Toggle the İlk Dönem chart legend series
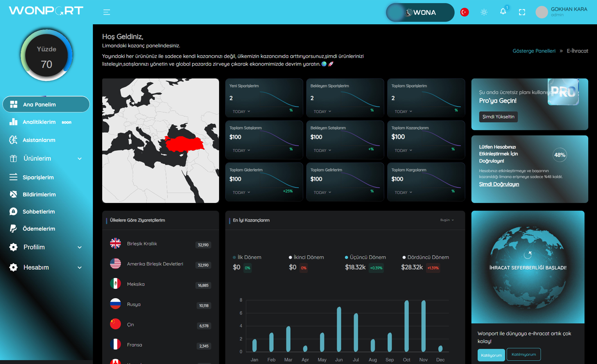Viewport: 597px width, 364px height. 247,257
